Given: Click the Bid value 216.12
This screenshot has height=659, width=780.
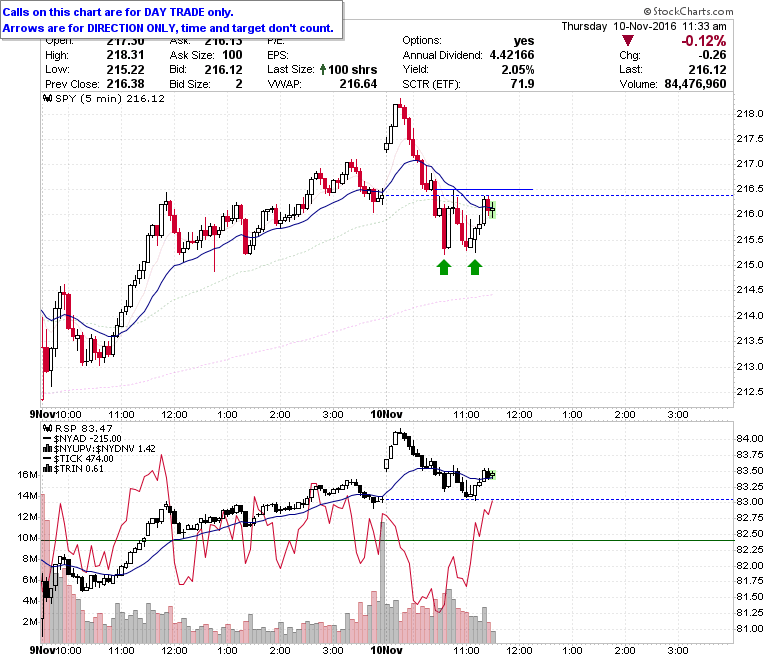Looking at the screenshot, I should (223, 69).
